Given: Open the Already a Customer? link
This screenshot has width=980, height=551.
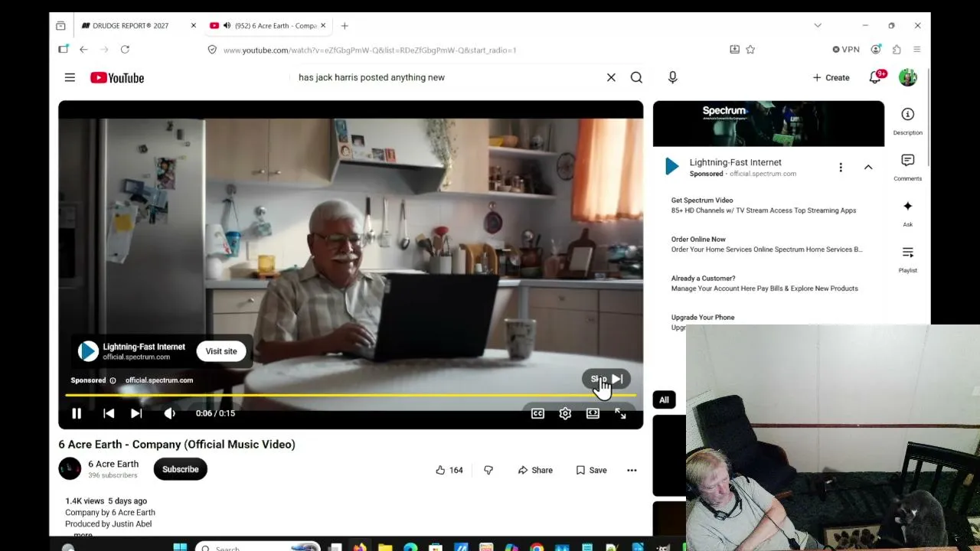Looking at the screenshot, I should point(703,279).
